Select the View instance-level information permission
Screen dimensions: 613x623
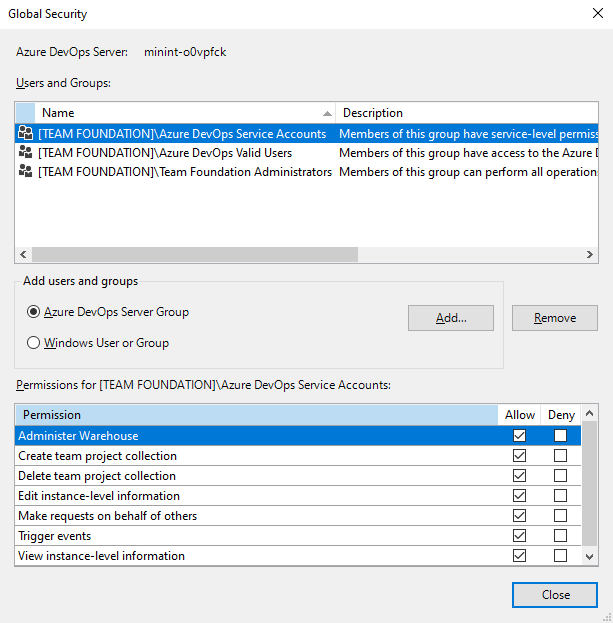[298, 555]
